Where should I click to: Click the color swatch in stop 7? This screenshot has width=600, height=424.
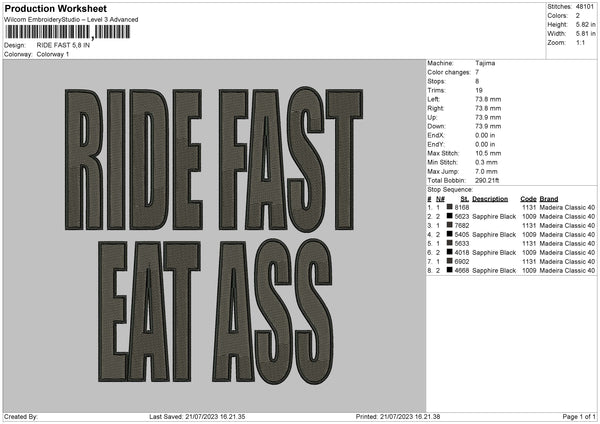click(x=450, y=261)
